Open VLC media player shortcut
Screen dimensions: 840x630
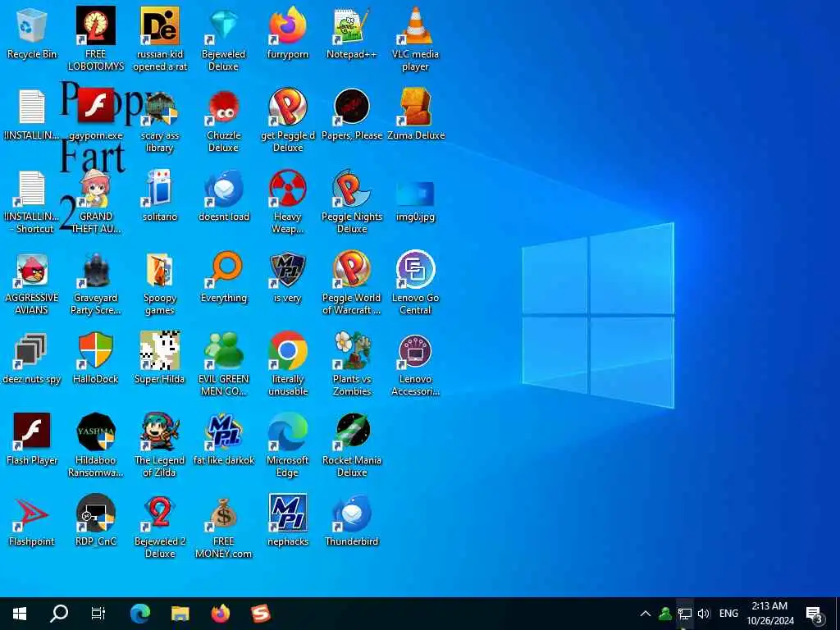(x=415, y=39)
